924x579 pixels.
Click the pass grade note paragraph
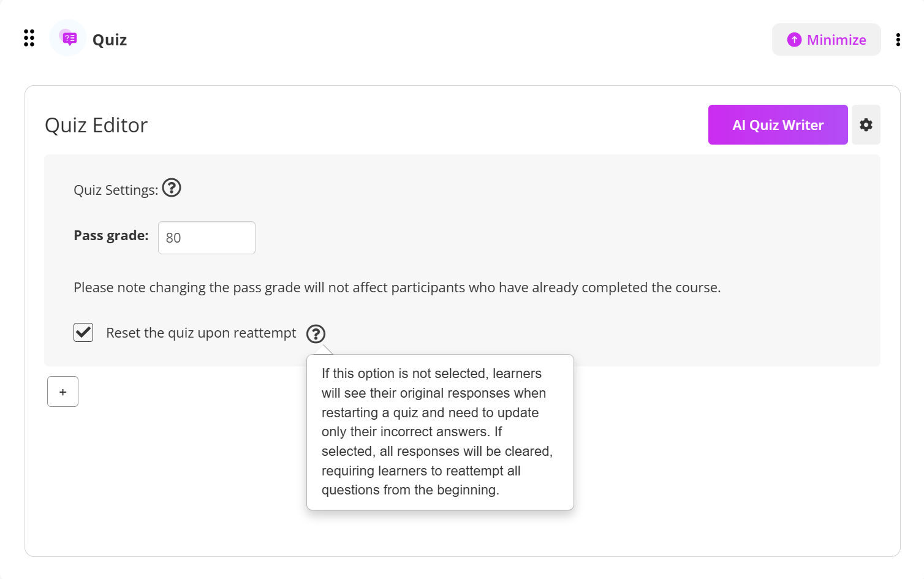tap(397, 288)
